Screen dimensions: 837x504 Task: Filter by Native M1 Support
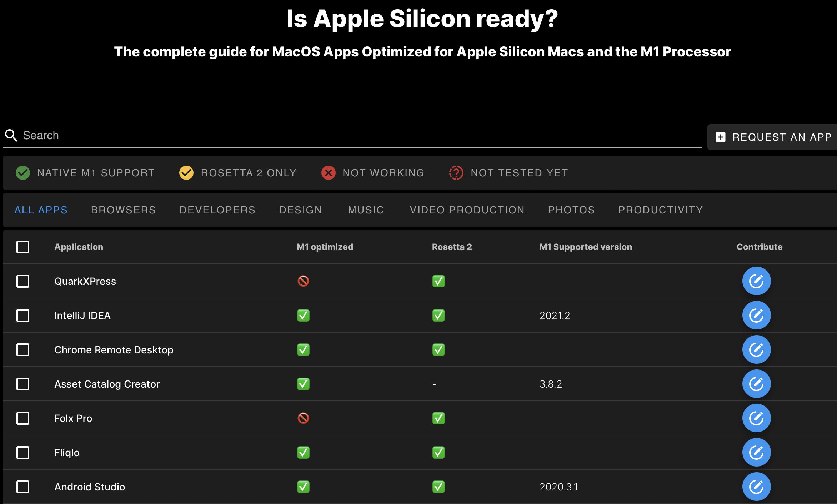(85, 173)
